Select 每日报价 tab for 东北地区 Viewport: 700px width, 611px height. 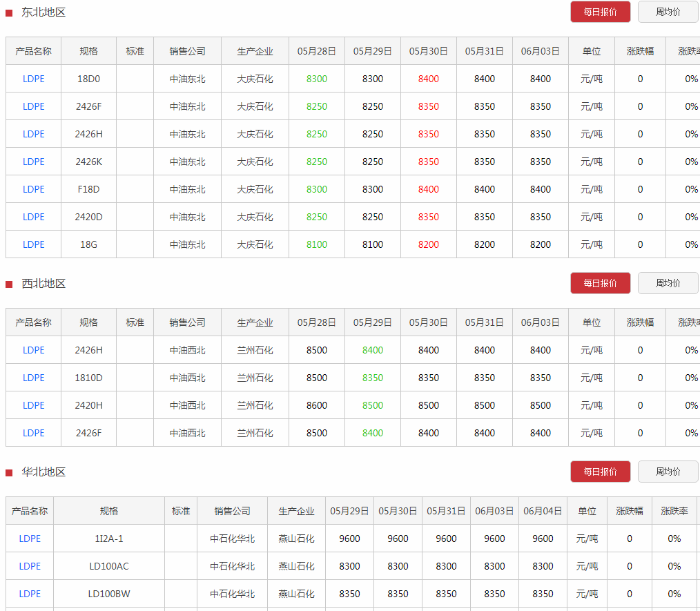600,12
